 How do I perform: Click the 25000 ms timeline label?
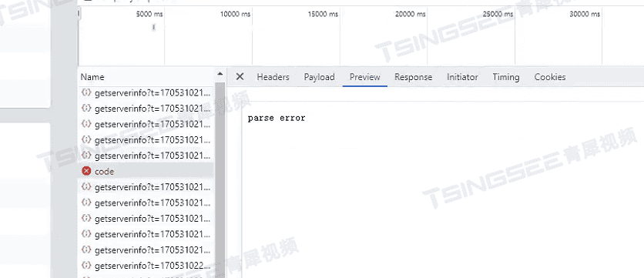[498, 15]
